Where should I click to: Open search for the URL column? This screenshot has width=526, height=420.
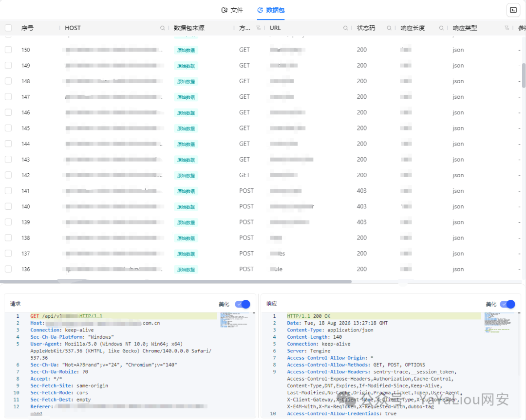tap(345, 28)
